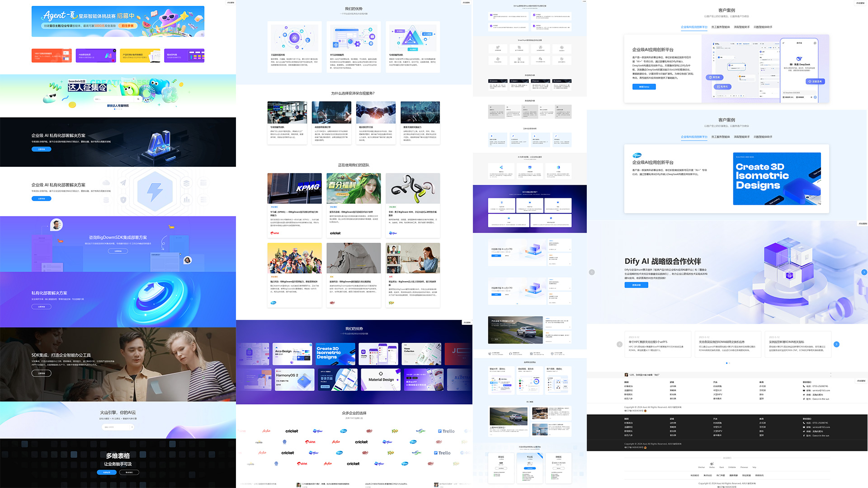This screenshot has width=868, height=488.
Task: Select the Slack icon in the footer
Action: (722, 464)
